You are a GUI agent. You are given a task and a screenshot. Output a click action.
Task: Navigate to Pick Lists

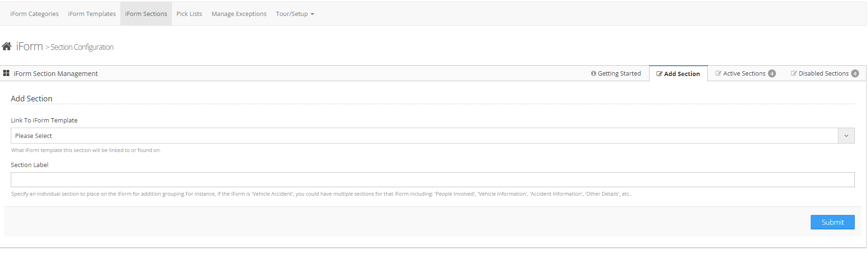(x=189, y=14)
